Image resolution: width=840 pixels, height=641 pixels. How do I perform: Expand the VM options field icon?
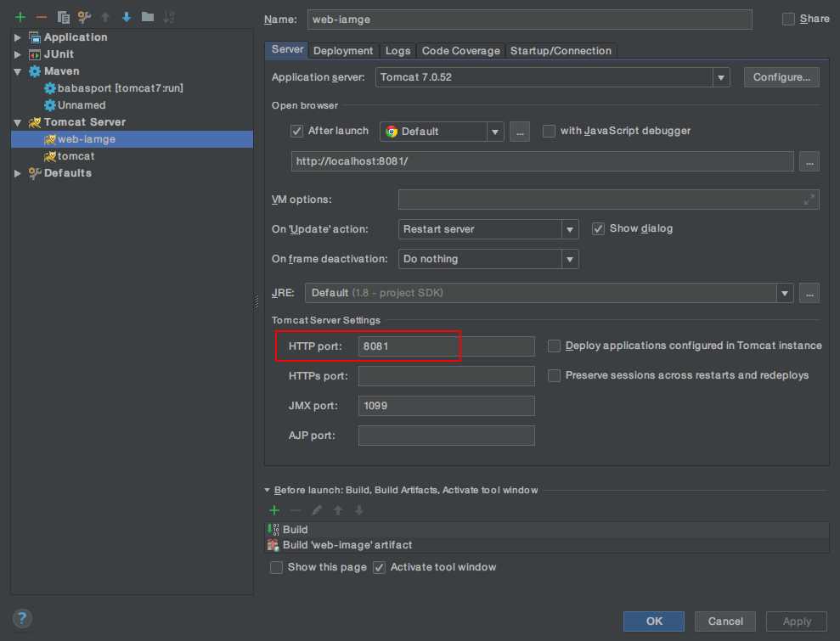click(x=809, y=200)
